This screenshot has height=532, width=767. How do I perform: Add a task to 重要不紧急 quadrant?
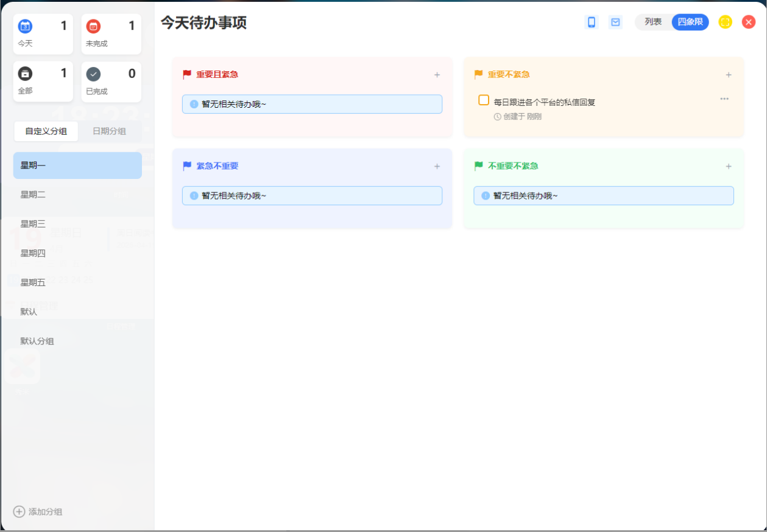tap(728, 75)
